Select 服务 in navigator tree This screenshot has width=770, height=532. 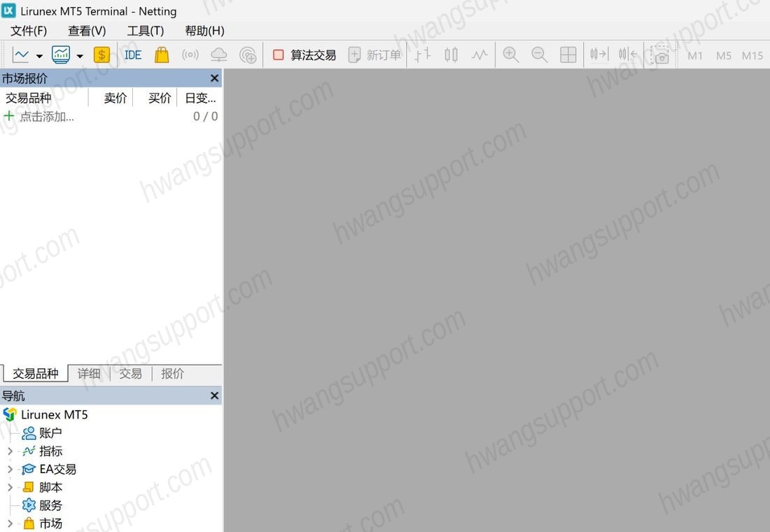[50, 505]
